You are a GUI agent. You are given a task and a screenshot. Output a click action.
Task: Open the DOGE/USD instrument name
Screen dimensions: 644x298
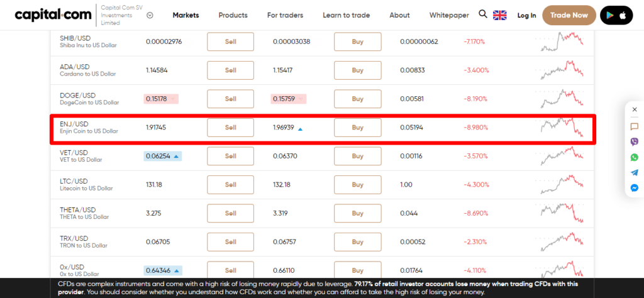click(77, 95)
